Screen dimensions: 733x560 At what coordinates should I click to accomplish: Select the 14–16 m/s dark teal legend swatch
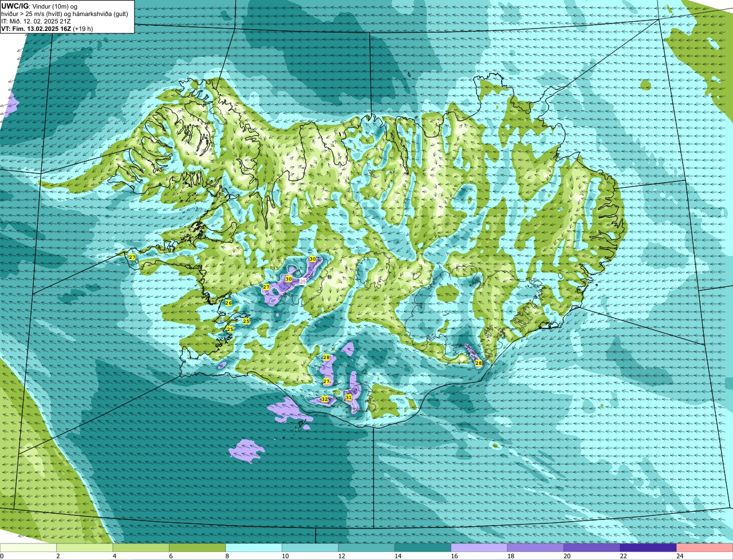pyautogui.click(x=423, y=547)
